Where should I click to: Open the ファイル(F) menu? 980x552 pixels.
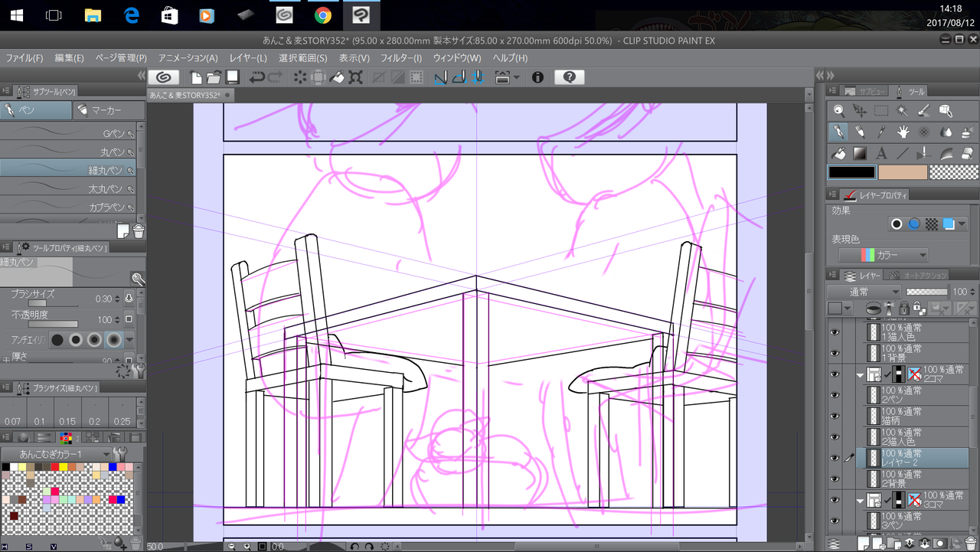[24, 58]
